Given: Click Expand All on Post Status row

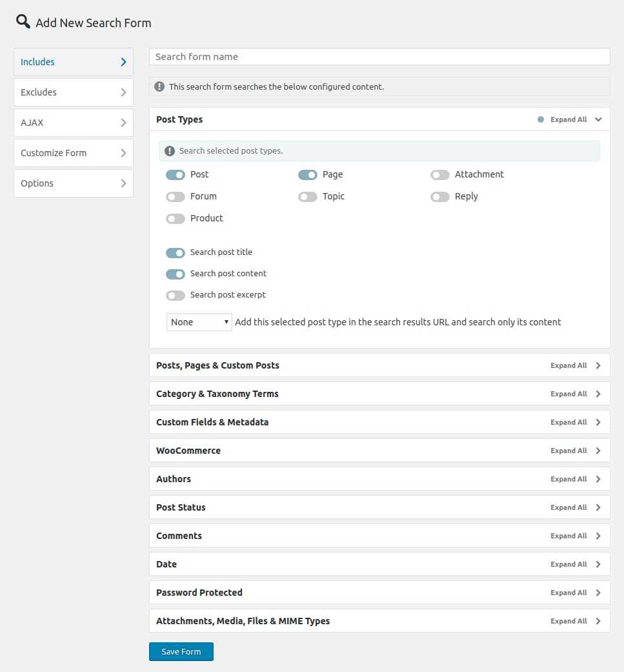Looking at the screenshot, I should coord(569,507).
